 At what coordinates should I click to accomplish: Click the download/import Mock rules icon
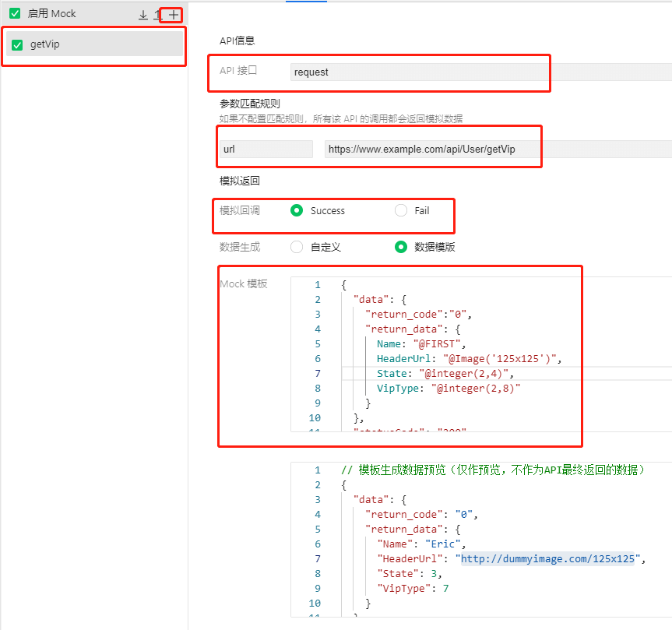143,15
